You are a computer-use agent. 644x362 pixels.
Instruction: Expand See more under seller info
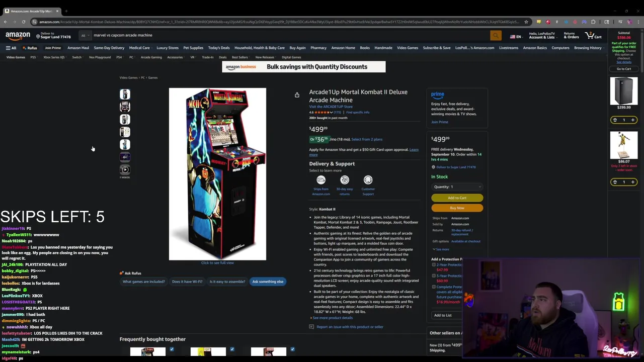pos(440,249)
